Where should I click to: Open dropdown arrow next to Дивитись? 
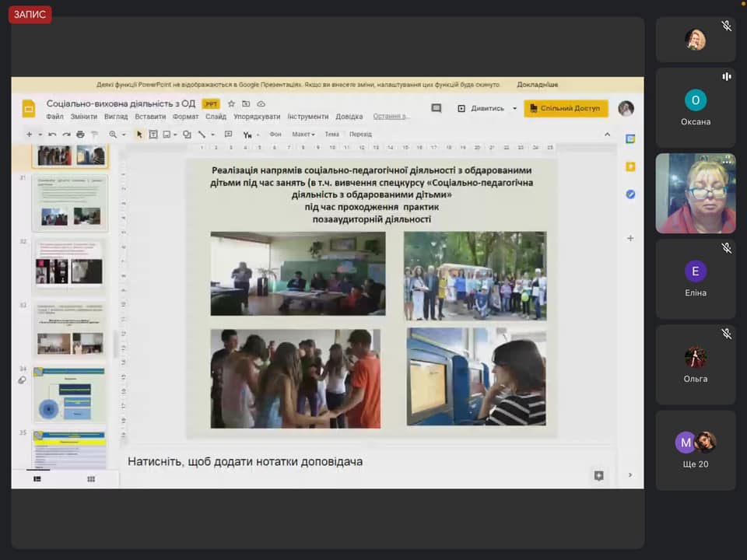tap(514, 109)
